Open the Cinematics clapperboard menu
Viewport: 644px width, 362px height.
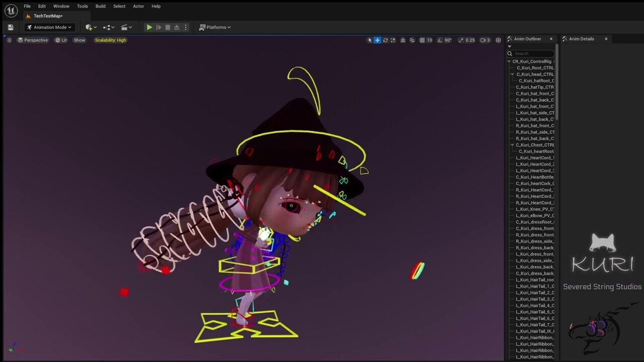coord(124,27)
